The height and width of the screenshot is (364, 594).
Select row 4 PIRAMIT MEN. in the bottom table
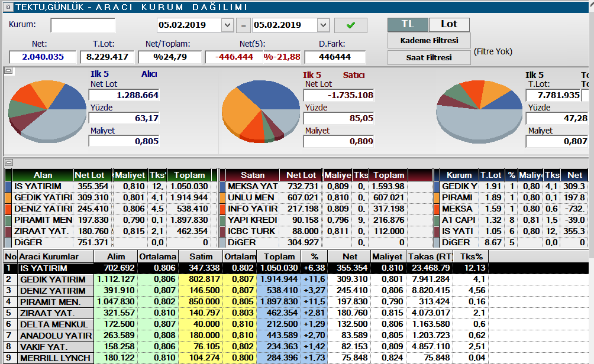pyautogui.click(x=296, y=302)
